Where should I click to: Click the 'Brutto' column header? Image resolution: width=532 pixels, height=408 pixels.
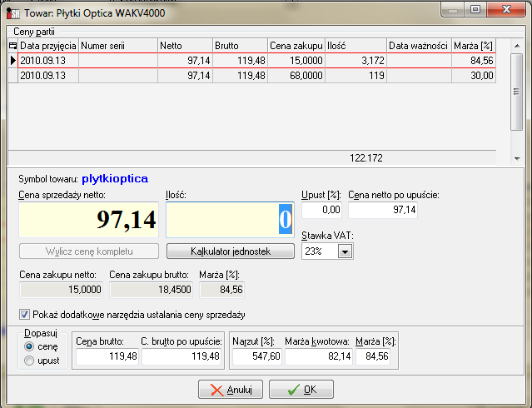[x=241, y=46]
